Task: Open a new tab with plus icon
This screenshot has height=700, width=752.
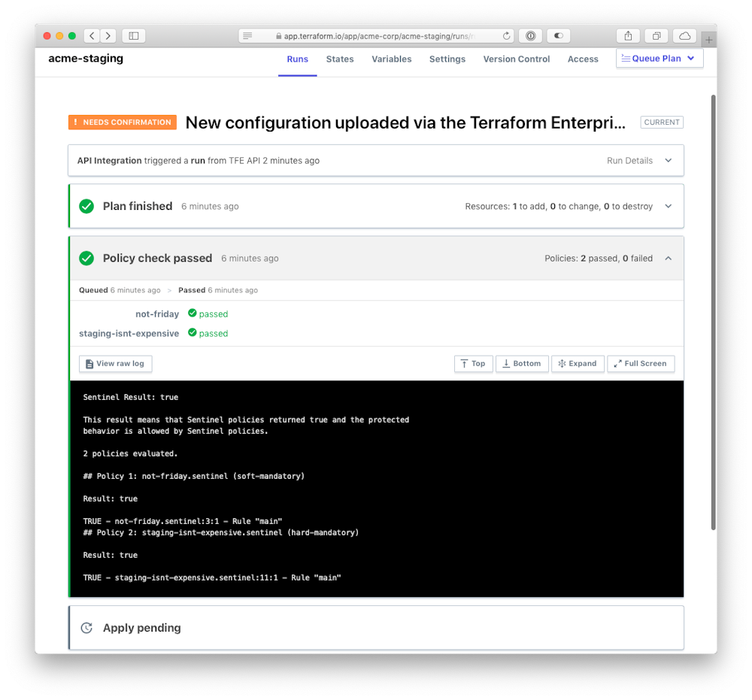Action: click(709, 40)
